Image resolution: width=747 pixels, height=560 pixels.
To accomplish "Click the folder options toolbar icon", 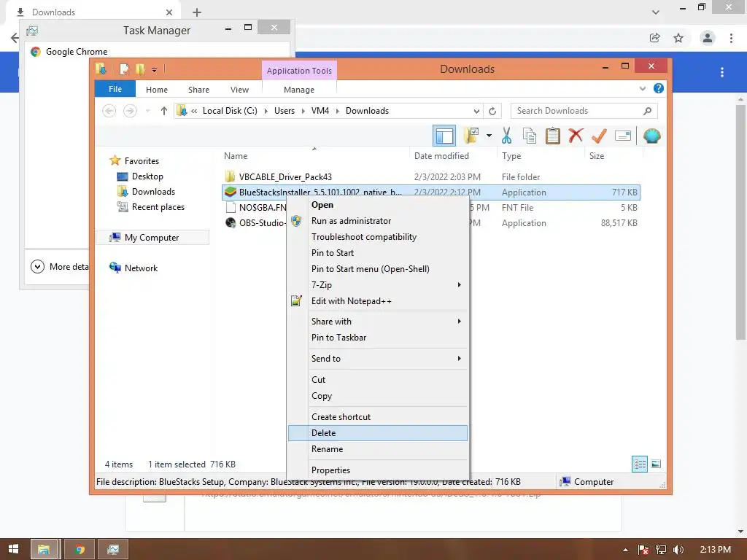I will 472,136.
